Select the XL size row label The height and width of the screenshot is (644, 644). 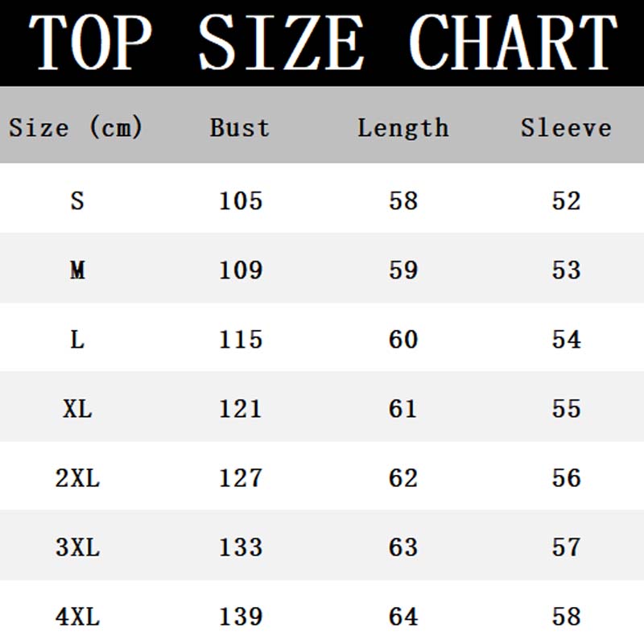77,409
